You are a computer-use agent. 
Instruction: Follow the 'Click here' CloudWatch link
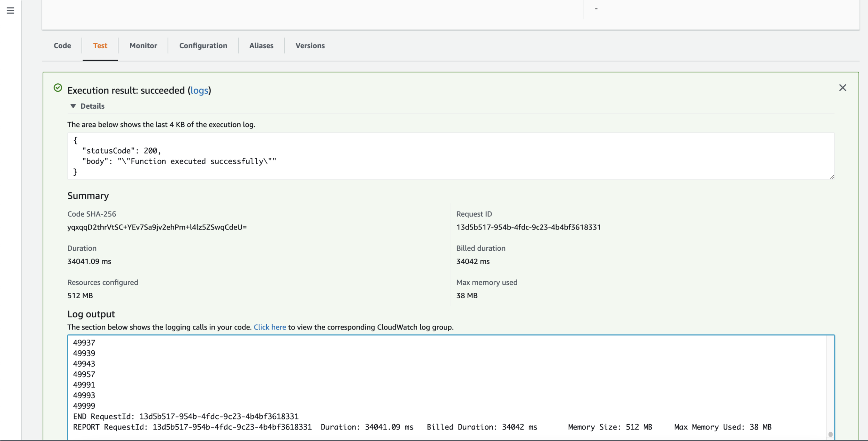coord(269,327)
